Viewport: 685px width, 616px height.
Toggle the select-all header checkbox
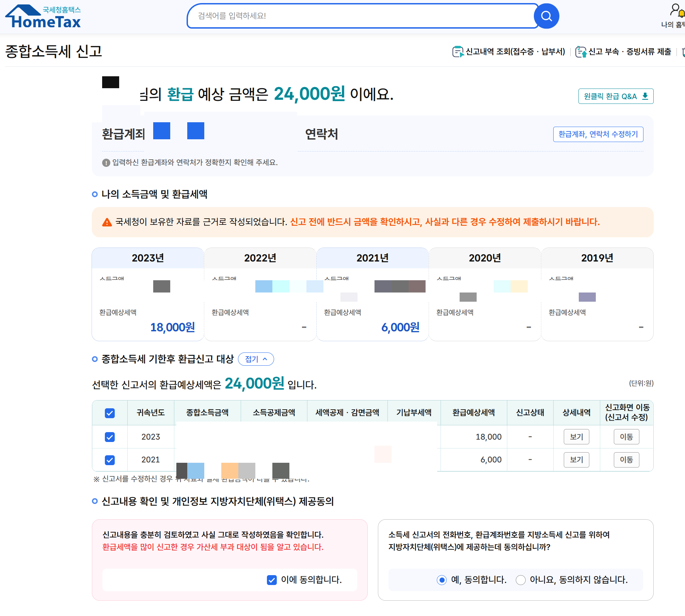pos(110,413)
